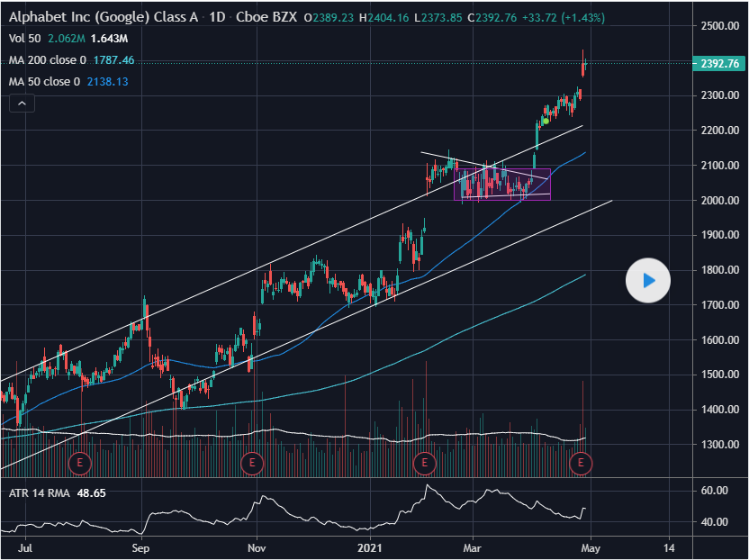Viewport: 749px width, 560px height.
Task: Select the Vol 50 indicator label
Action: coord(25,39)
